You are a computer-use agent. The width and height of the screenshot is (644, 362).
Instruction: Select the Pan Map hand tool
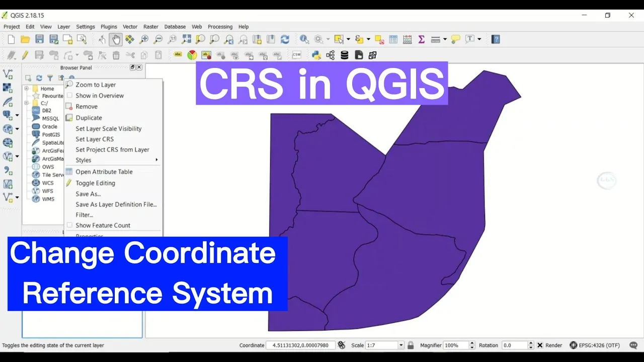(x=116, y=39)
